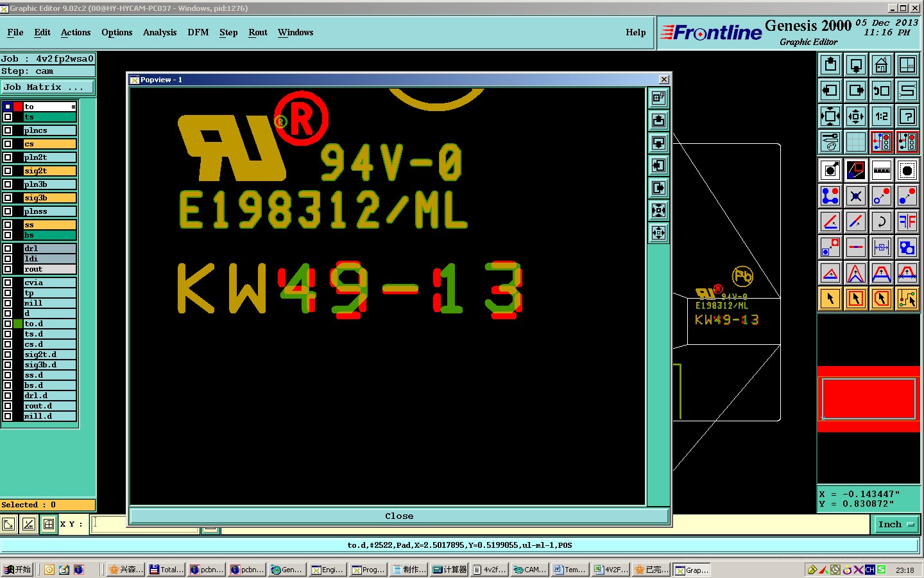Click the pan down arrow icon

pyautogui.click(x=856, y=65)
